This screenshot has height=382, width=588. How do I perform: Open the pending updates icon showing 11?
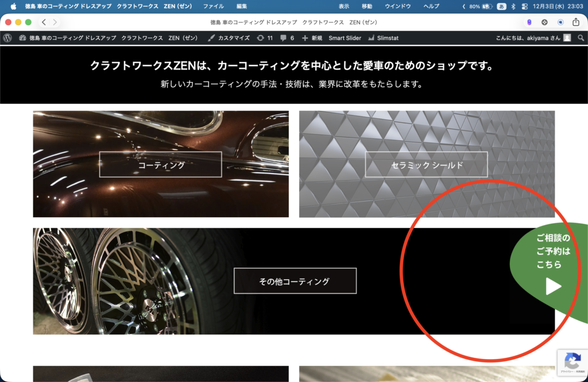[x=265, y=38]
